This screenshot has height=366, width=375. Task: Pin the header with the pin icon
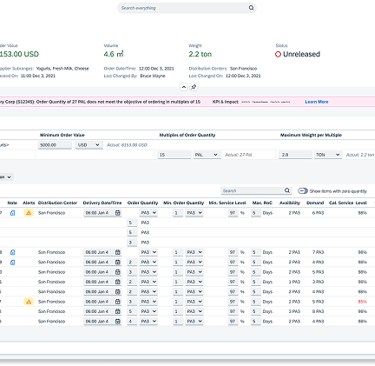(194, 87)
